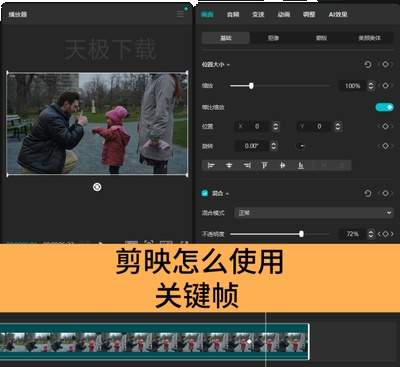The image size is (400, 367).
Task: Open the player panel hamburger menu
Action: click(180, 14)
